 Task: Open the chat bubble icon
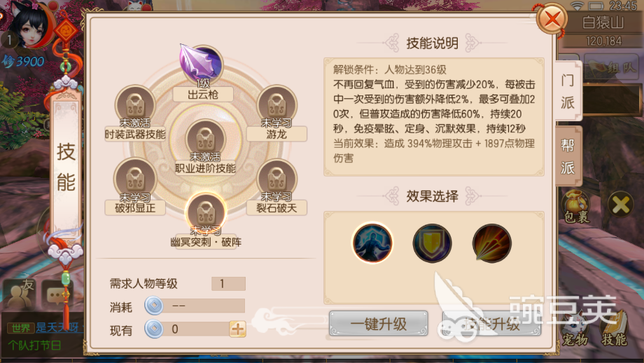tap(57, 295)
